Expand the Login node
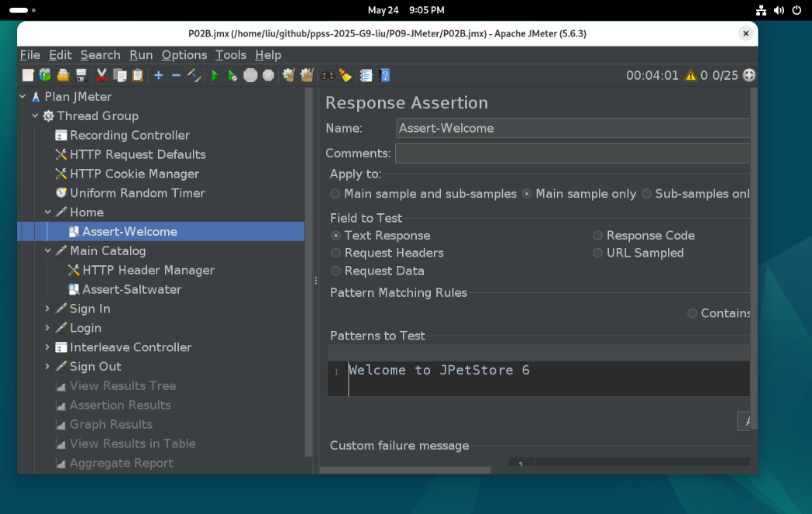The image size is (812, 514). point(47,328)
